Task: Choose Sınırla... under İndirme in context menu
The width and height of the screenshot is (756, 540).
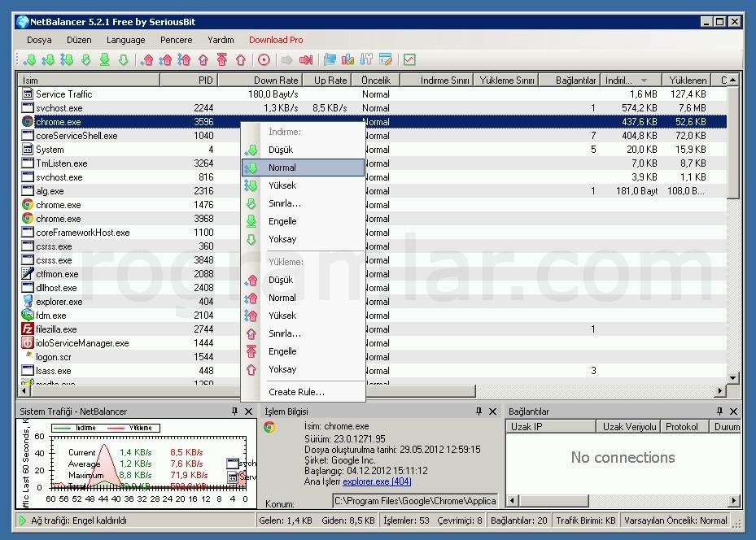Action: [303, 203]
